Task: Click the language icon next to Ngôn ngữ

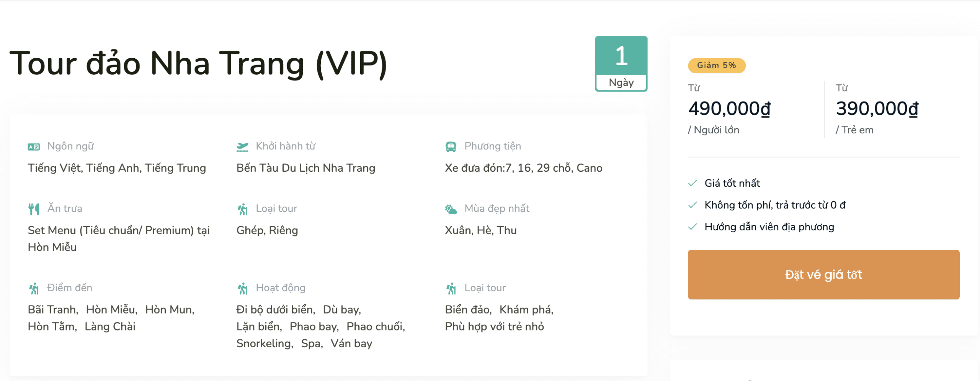Action: [34, 146]
